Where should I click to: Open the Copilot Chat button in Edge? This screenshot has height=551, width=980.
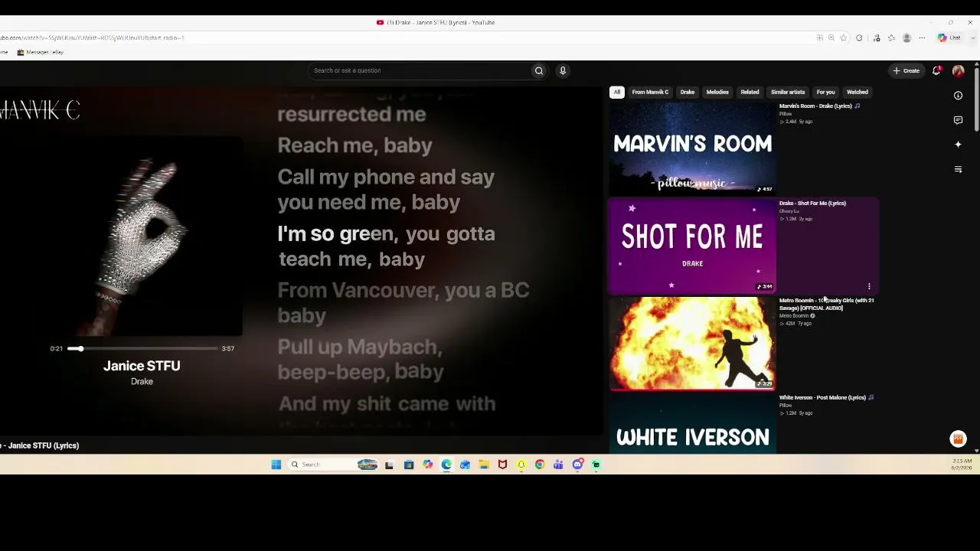coord(949,37)
